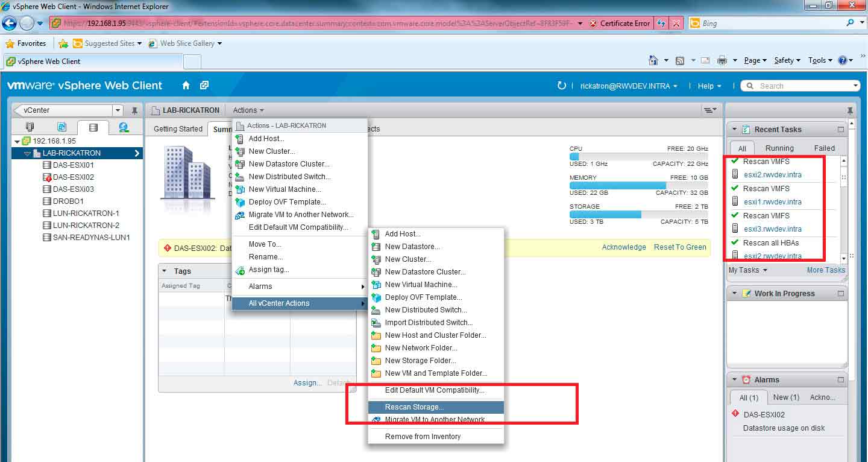Choose Rescan Storage from submenu
868x462 pixels.
pos(435,407)
